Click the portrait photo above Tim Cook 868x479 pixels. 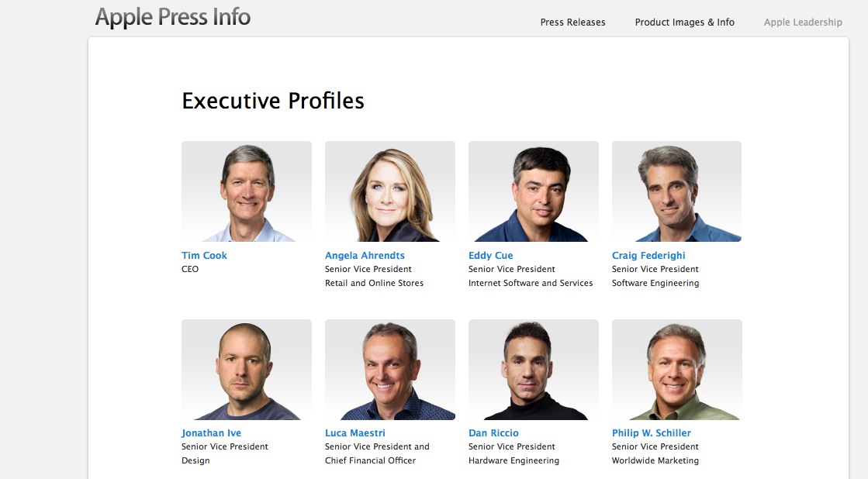(x=247, y=191)
